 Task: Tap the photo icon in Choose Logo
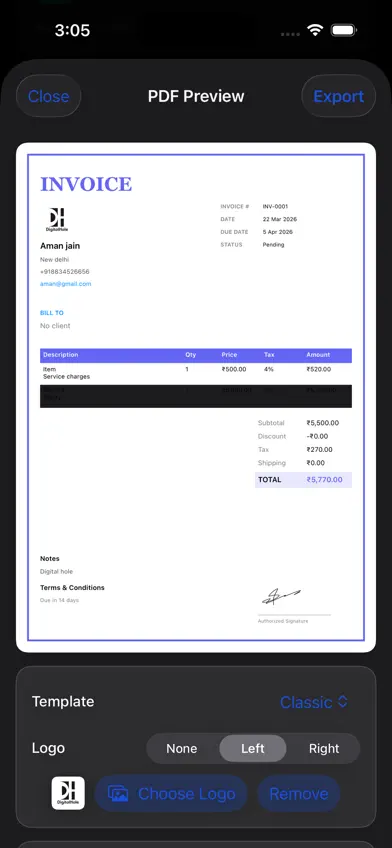click(x=118, y=793)
